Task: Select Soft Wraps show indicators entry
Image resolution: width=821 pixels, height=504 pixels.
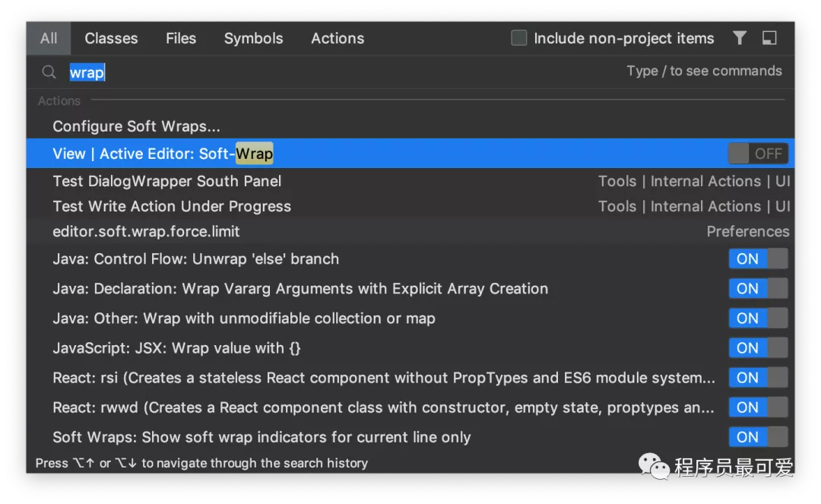Action: 410,437
